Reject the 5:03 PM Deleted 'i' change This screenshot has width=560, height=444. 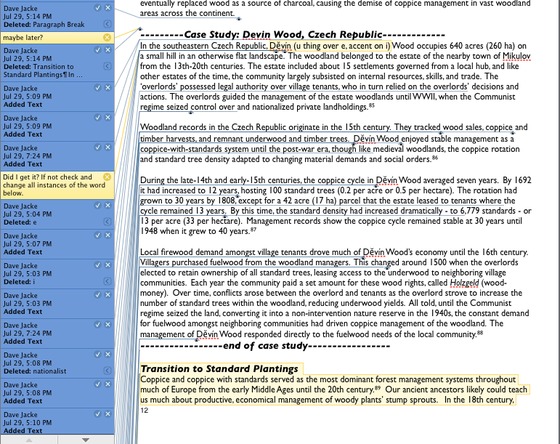(x=108, y=265)
